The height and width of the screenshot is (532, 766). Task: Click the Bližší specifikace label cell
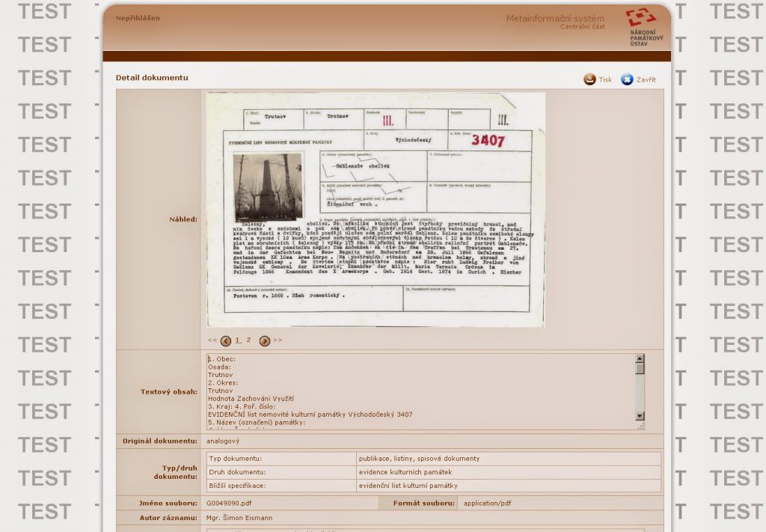(281, 486)
